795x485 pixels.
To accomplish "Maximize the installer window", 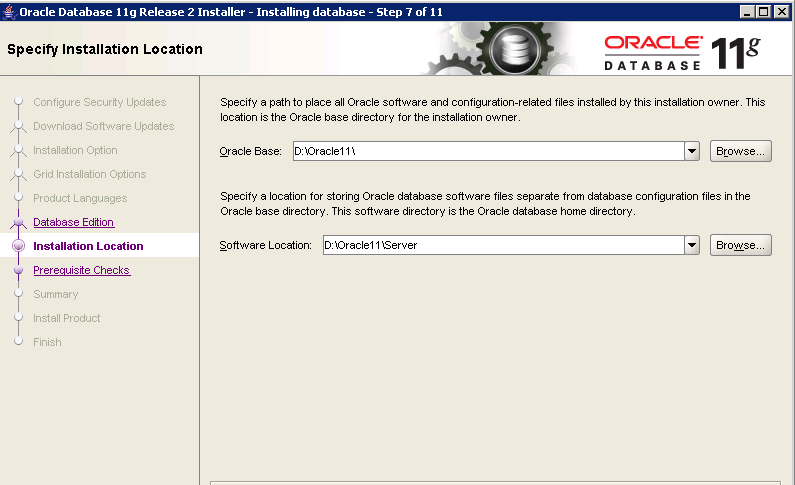I will pos(764,11).
